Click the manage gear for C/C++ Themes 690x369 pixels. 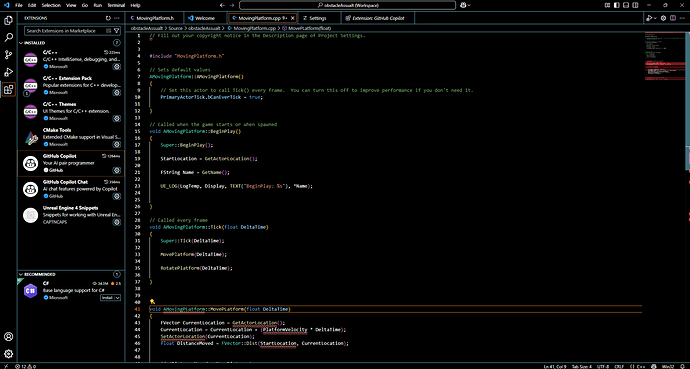tap(117, 119)
